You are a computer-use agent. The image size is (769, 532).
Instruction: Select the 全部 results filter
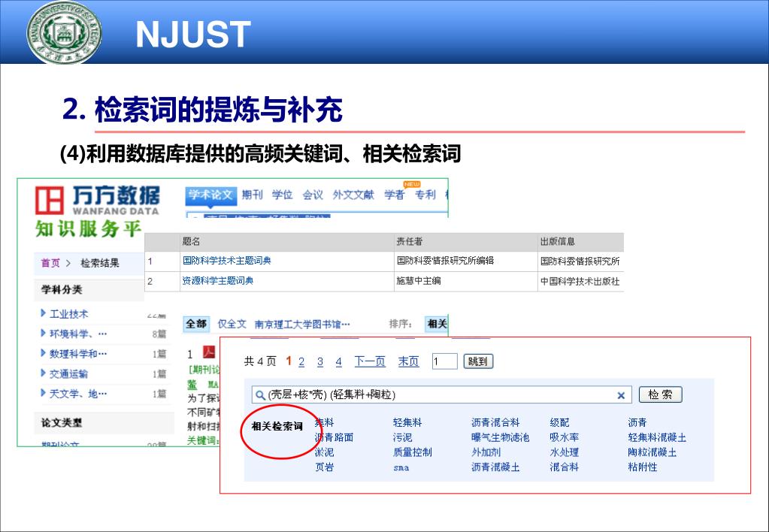[x=196, y=324]
